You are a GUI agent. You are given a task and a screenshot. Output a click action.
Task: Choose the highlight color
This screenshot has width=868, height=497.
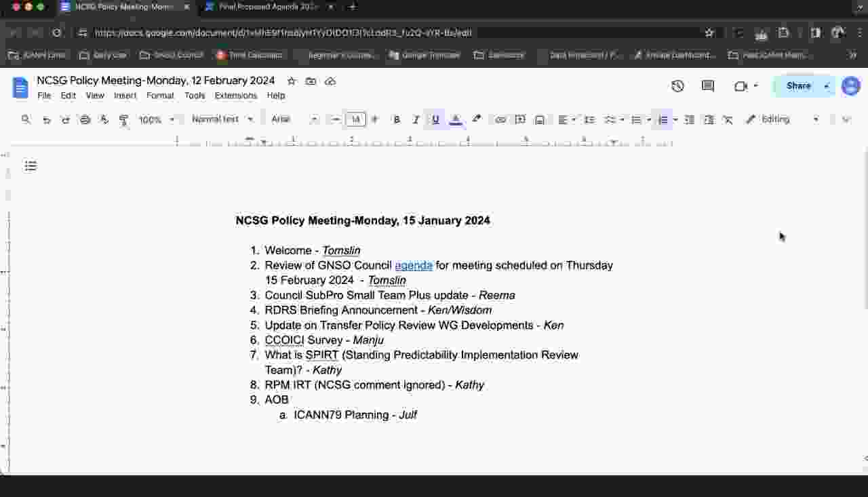coord(476,119)
